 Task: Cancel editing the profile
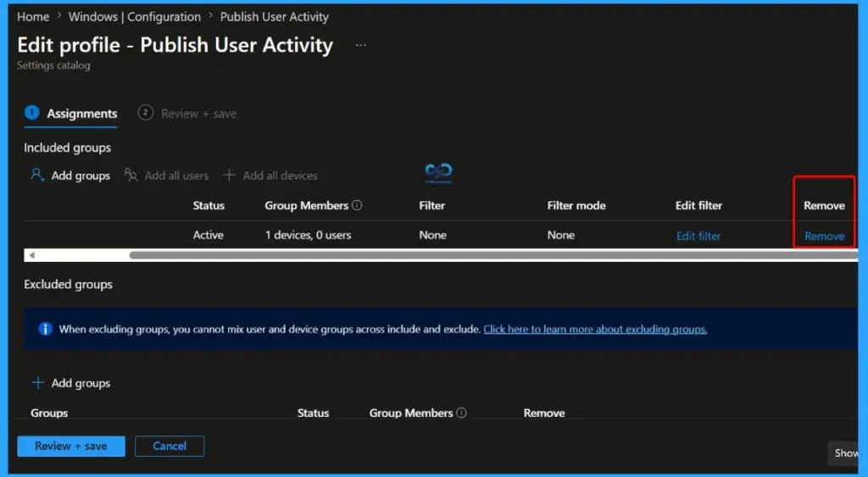point(170,446)
